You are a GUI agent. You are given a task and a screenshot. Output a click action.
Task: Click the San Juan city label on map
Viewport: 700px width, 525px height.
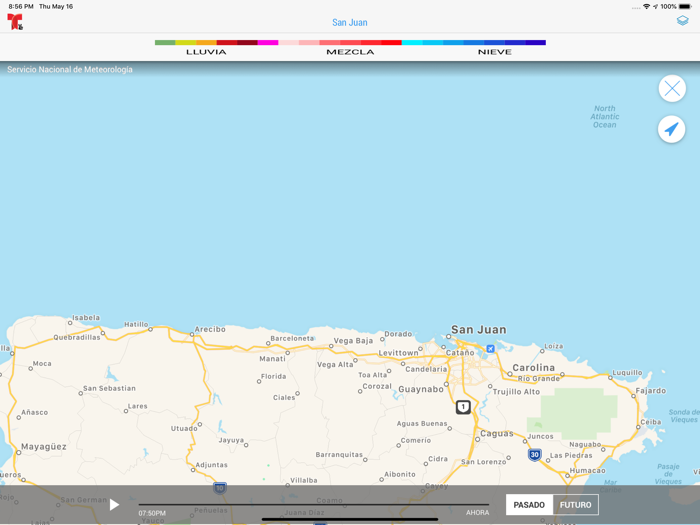(479, 329)
